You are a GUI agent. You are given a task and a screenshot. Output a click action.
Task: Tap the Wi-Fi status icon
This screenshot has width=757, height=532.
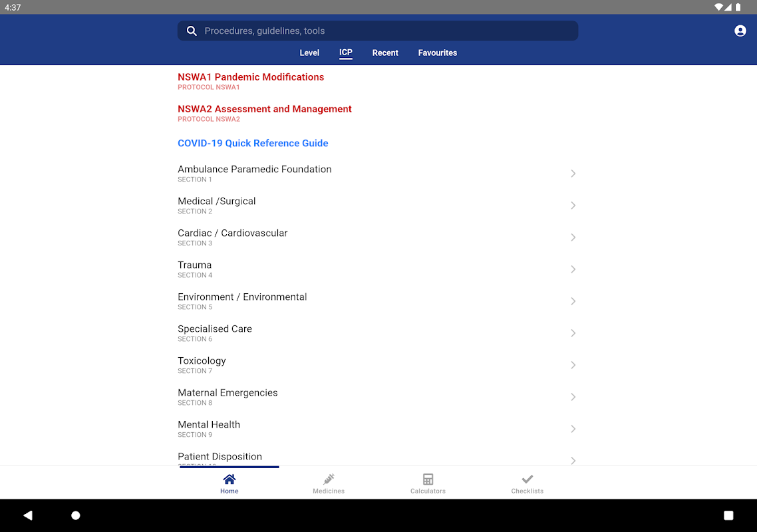718,7
